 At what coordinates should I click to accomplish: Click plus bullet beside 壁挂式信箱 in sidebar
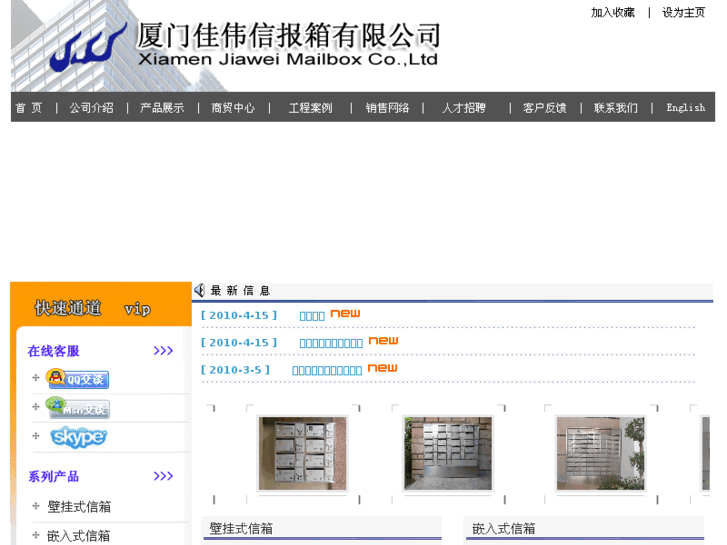(36, 506)
